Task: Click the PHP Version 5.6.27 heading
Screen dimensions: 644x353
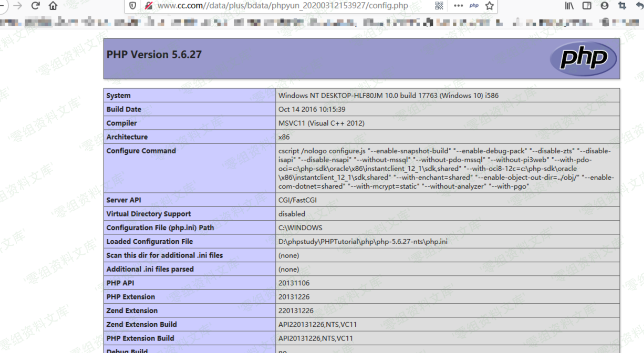Action: [154, 55]
